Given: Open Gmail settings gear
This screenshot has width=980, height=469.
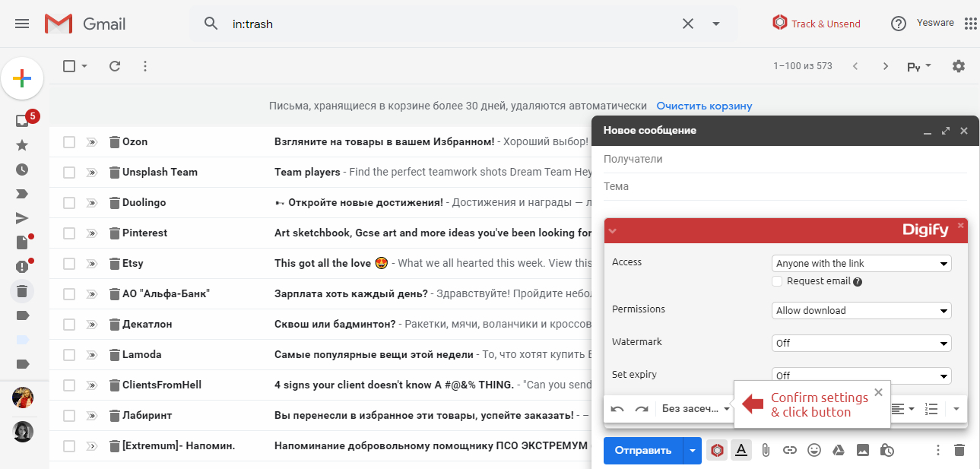Looking at the screenshot, I should (959, 66).
